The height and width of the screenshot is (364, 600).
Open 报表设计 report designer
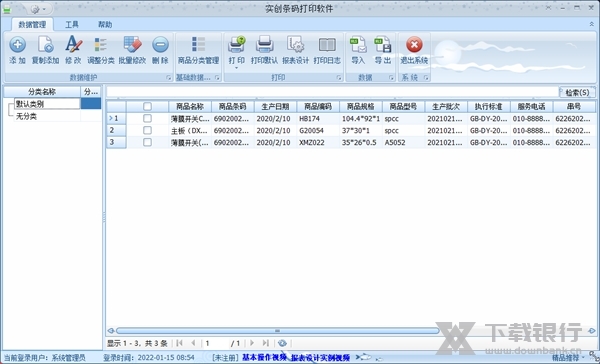point(295,45)
